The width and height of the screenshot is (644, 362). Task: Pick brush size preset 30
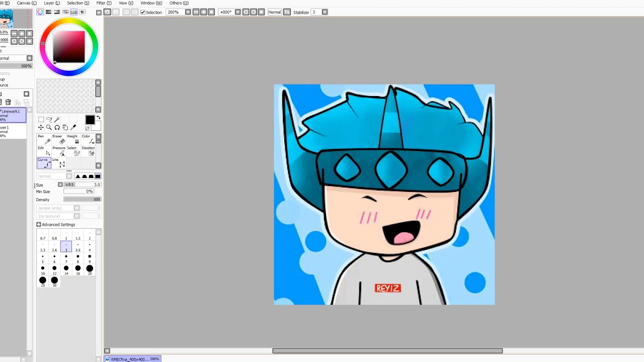click(x=54, y=282)
